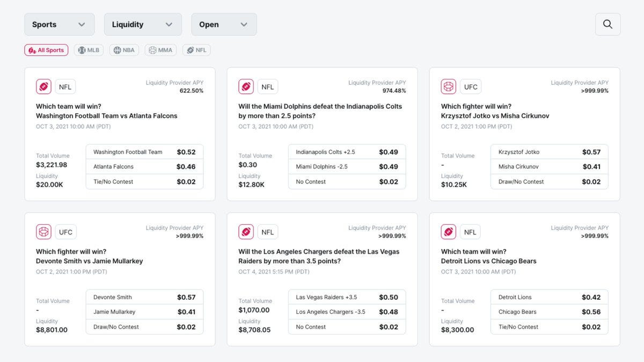Pick Indianapolis Colts +2.5 outcome

click(347, 152)
